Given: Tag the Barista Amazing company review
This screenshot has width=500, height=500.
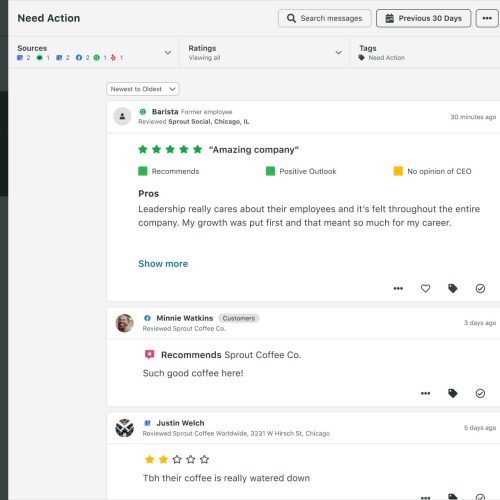Looking at the screenshot, I should 453,288.
